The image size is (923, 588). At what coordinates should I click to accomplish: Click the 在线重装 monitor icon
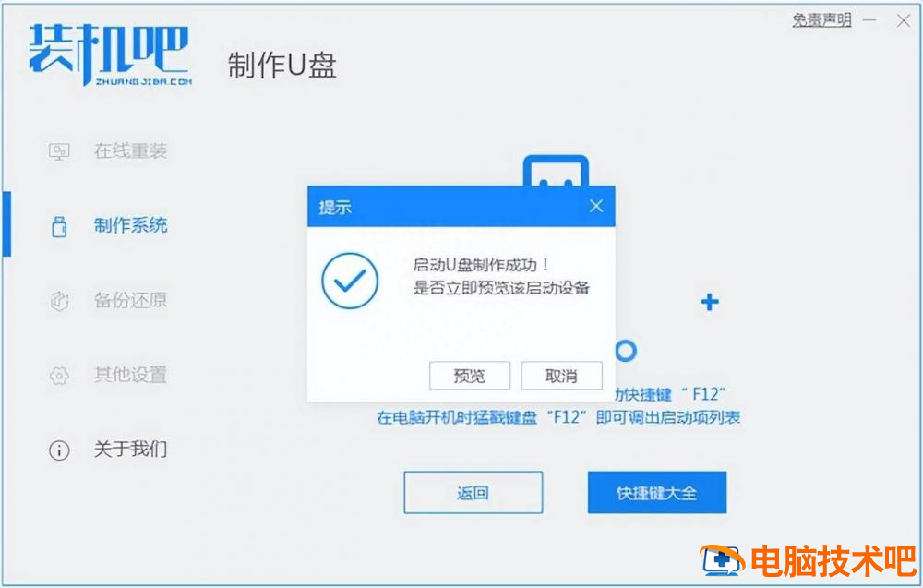click(x=59, y=152)
